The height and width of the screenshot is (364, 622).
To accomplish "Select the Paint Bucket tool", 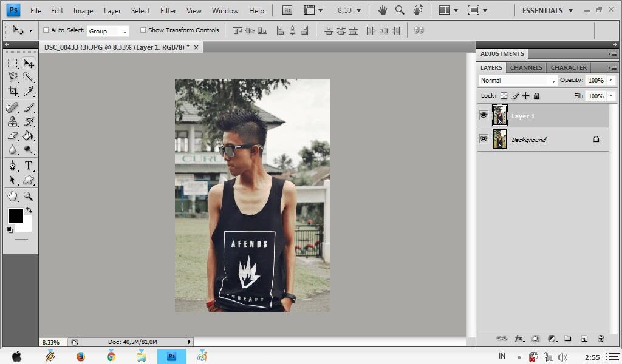I will (28, 136).
